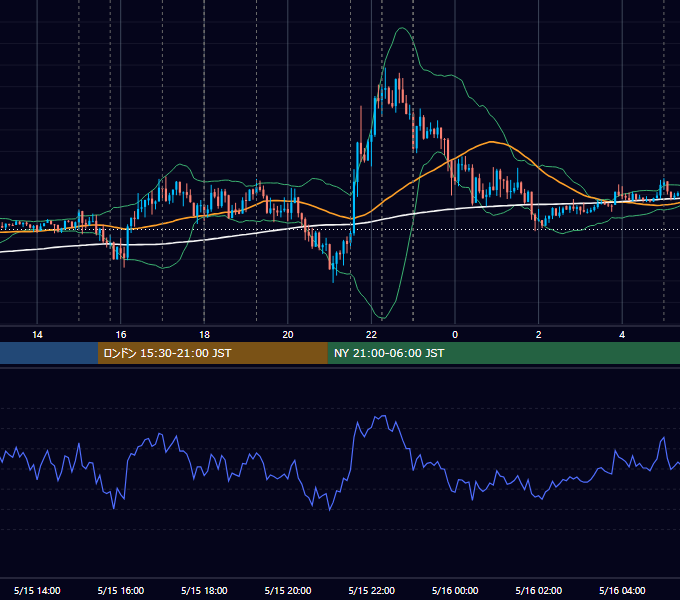Click the "18" hour label on price chart axis
680x600 pixels.
pos(204,335)
